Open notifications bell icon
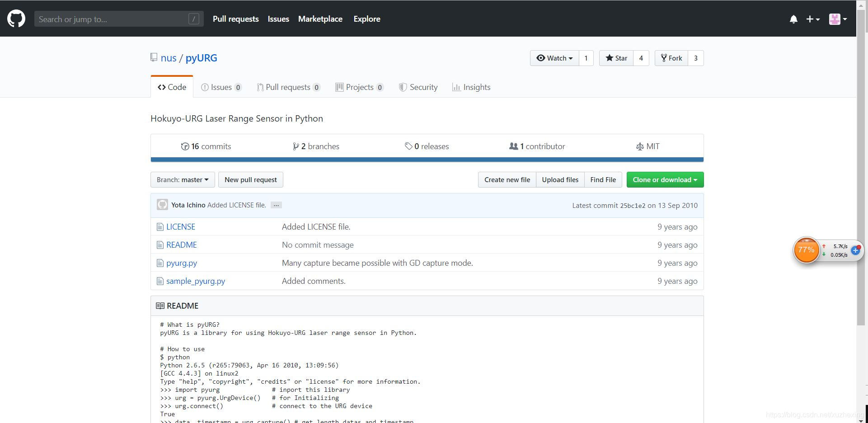The image size is (868, 423). [x=793, y=19]
